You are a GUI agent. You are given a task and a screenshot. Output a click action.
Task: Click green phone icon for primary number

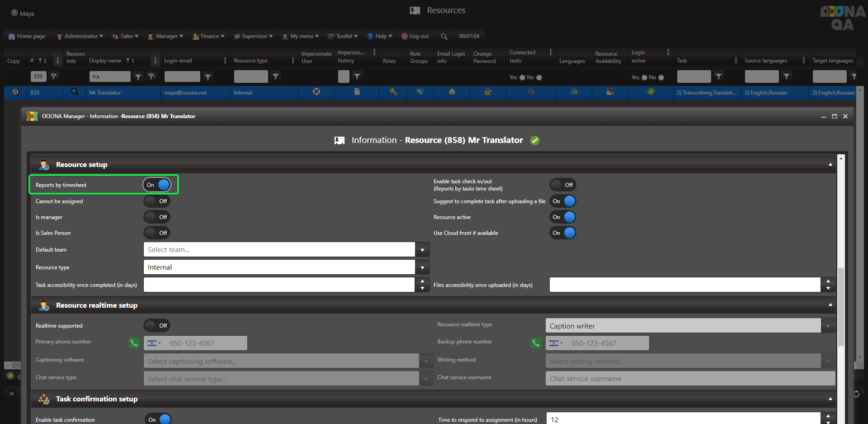134,343
